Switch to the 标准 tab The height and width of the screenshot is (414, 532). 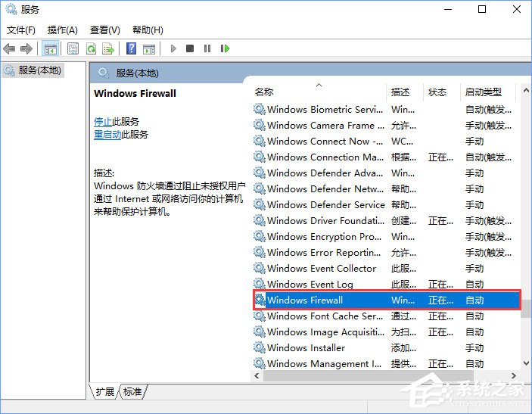coord(132,391)
